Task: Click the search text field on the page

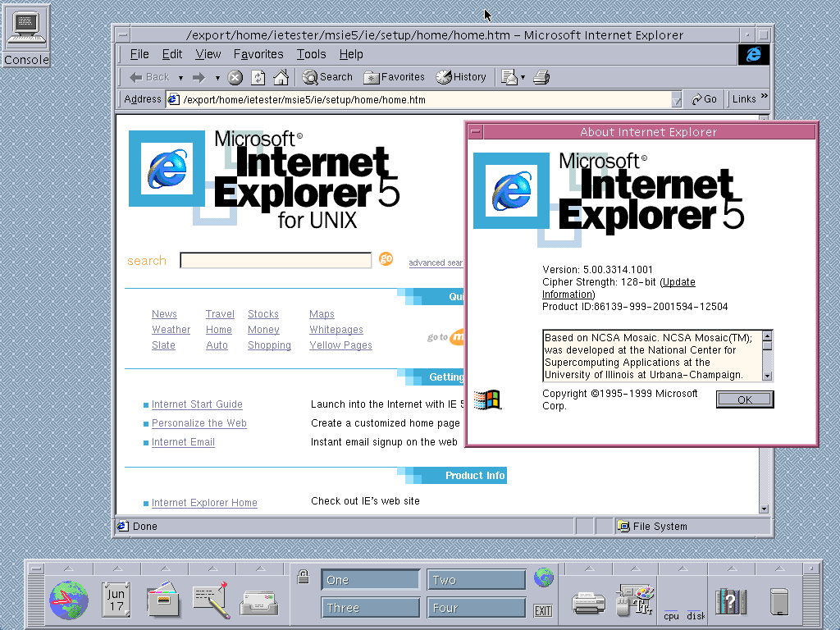Action: pyautogui.click(x=276, y=261)
